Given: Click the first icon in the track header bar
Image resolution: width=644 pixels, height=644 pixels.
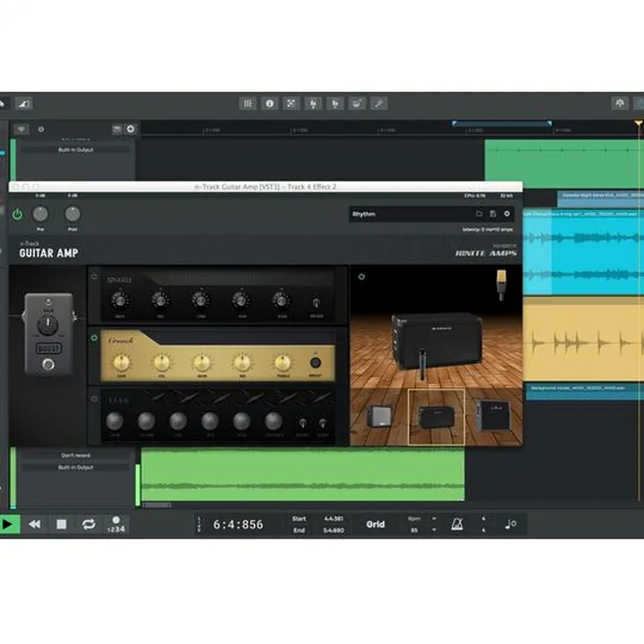Looking at the screenshot, I should [x=21, y=130].
